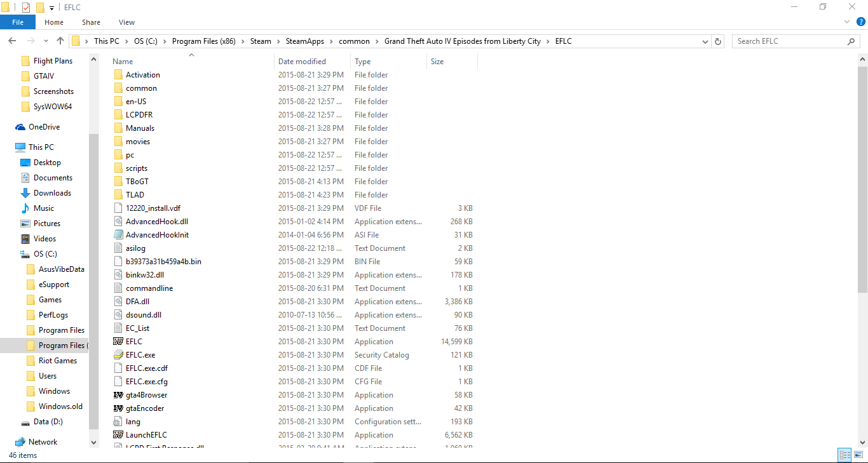Click the EFLC.exe security catalog icon
Image resolution: width=868 pixels, height=463 pixels.
coord(118,355)
